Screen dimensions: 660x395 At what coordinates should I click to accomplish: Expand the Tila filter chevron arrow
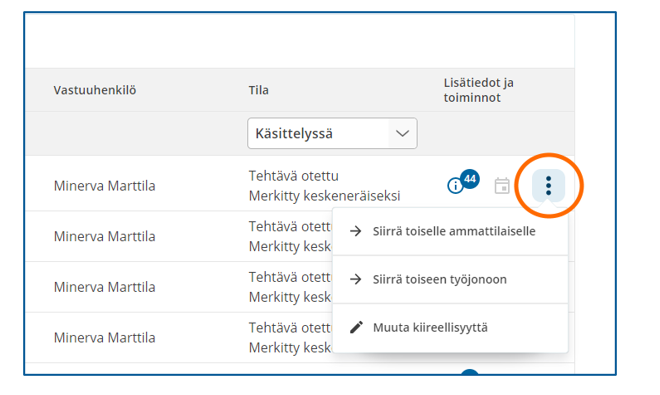click(x=402, y=133)
